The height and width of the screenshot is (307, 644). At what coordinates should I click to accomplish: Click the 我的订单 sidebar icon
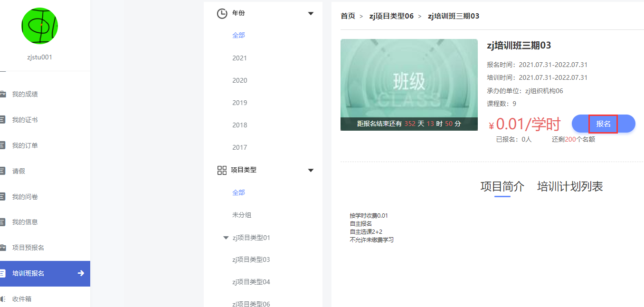[3, 145]
